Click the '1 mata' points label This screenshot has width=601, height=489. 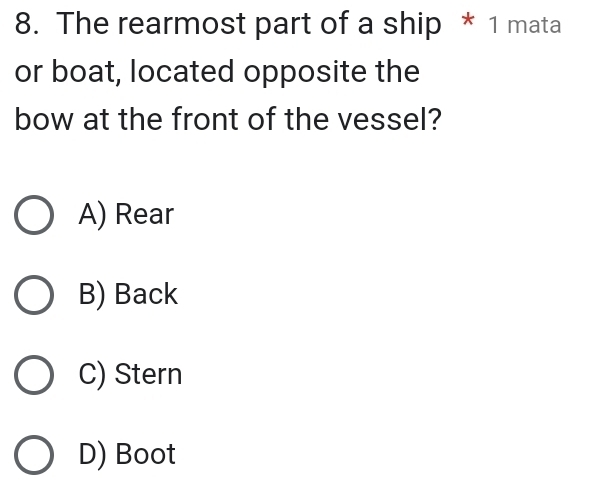[x=525, y=25]
